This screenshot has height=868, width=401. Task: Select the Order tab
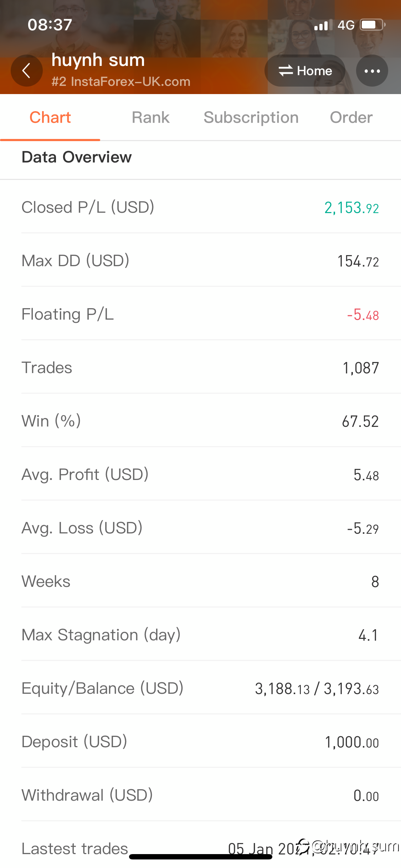[x=351, y=118]
